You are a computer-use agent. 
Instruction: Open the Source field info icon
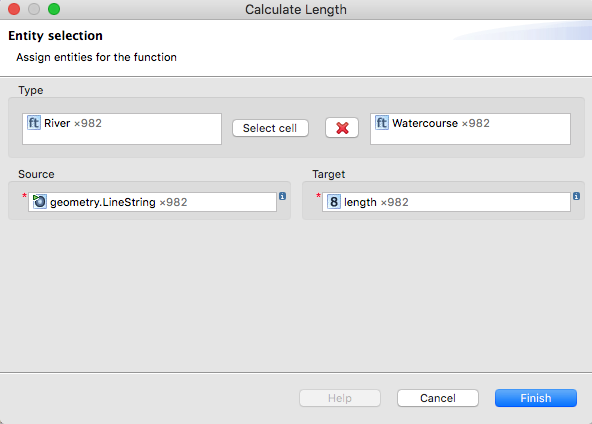[x=282, y=196]
